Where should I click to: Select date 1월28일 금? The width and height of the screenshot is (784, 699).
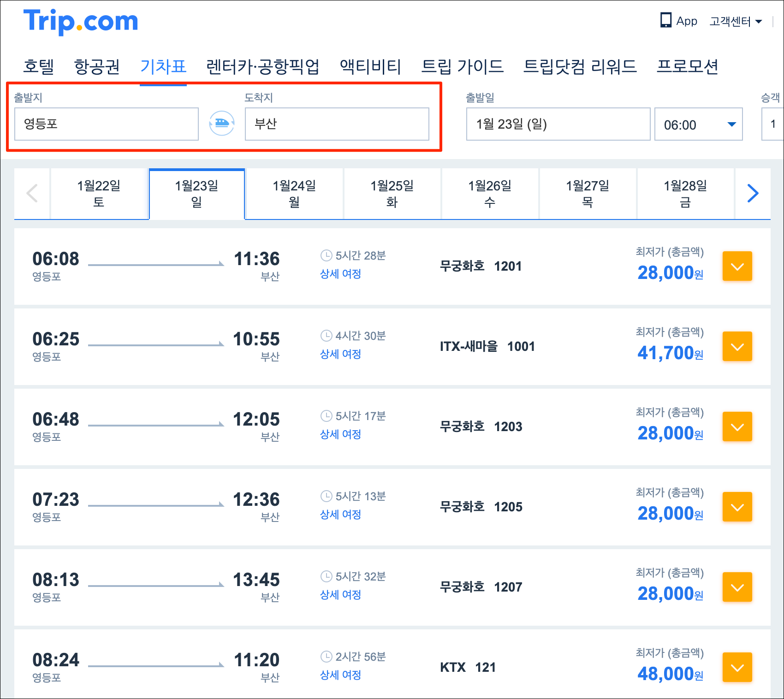[x=686, y=194]
